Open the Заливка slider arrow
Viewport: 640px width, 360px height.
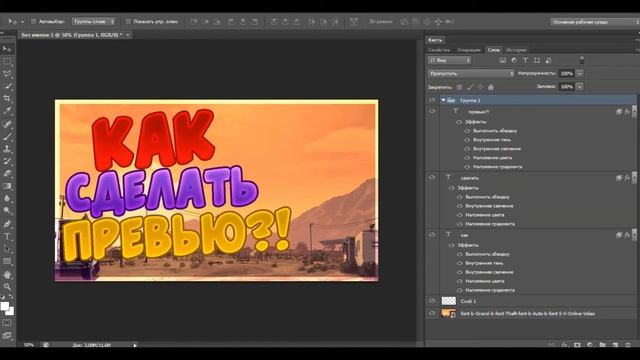[580, 87]
